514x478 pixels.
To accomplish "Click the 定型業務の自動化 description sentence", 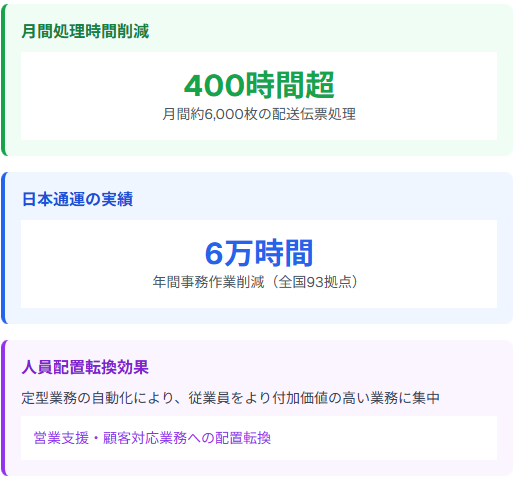I will coord(231,398).
